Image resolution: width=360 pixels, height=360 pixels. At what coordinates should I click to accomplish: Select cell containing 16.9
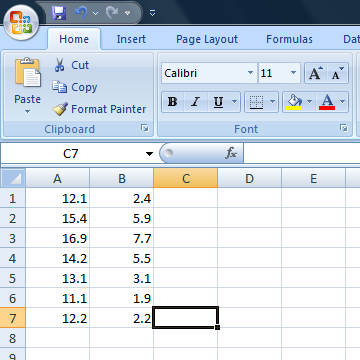57,238
